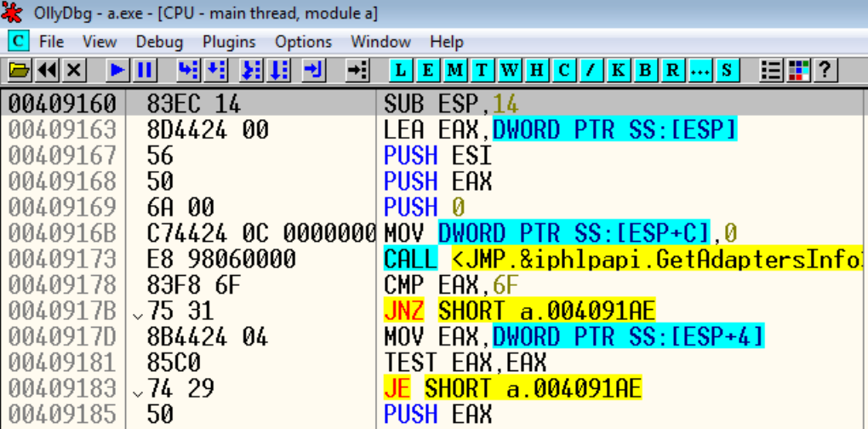Open the Debug menu
This screenshot has height=429, width=868.
pos(159,42)
